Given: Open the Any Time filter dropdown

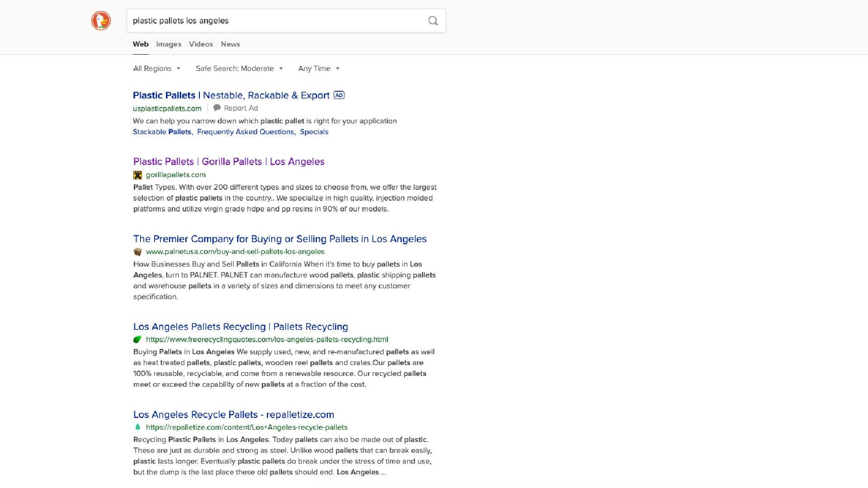Looking at the screenshot, I should pos(319,69).
